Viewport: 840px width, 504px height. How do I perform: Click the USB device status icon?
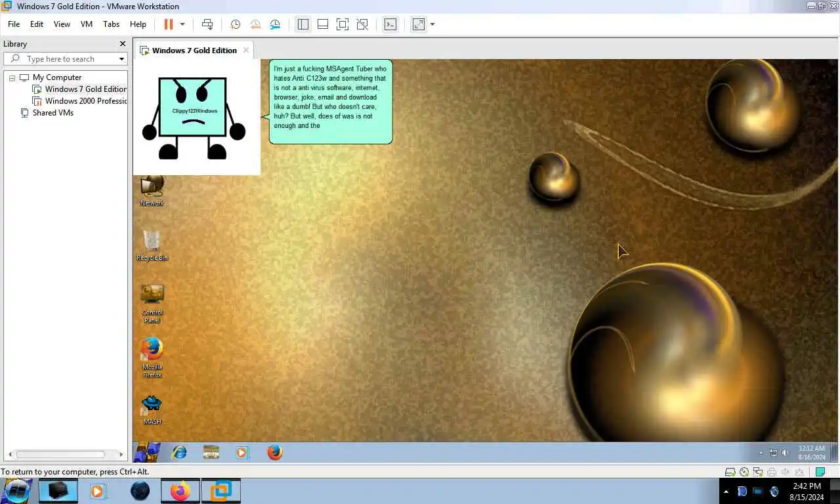tap(799, 472)
